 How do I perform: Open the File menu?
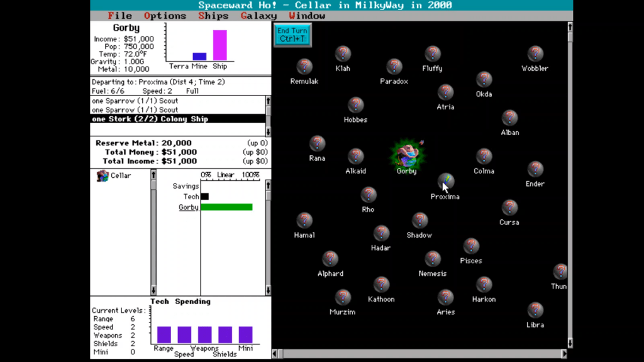tap(119, 16)
